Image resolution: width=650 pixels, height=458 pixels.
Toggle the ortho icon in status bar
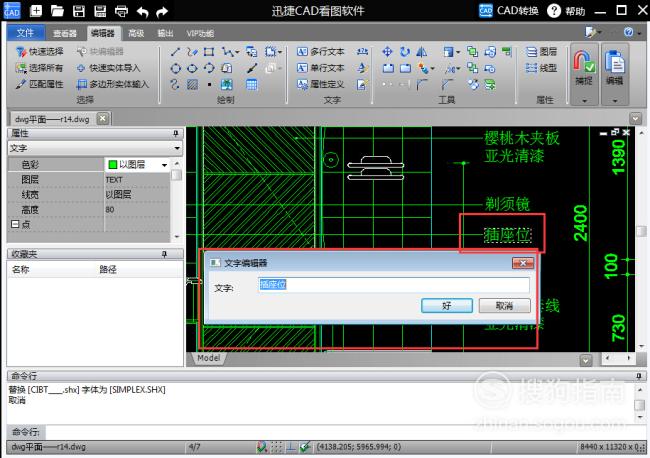pos(291,447)
